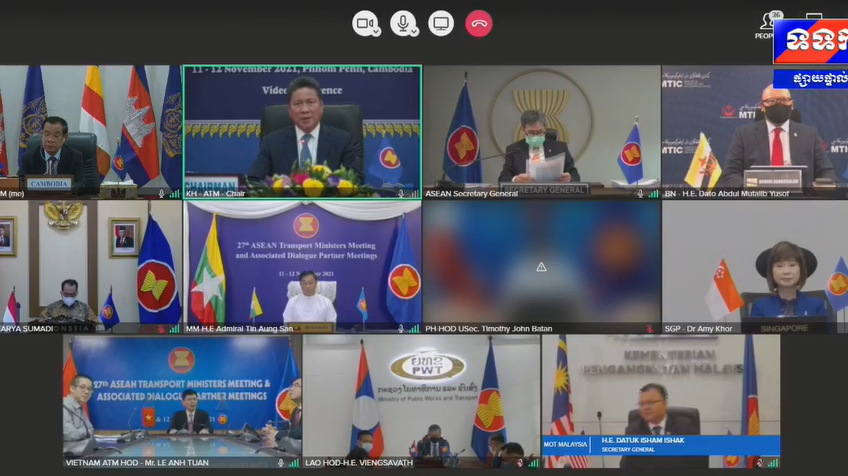The height and width of the screenshot is (476, 848).
Task: Toggle the microphone mute button
Action: 402,23
